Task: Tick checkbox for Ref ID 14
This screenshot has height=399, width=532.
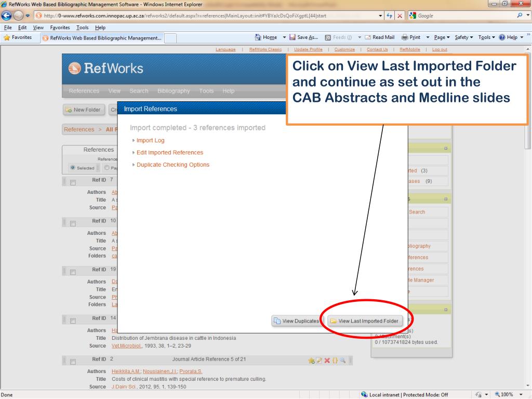Action: click(x=73, y=321)
